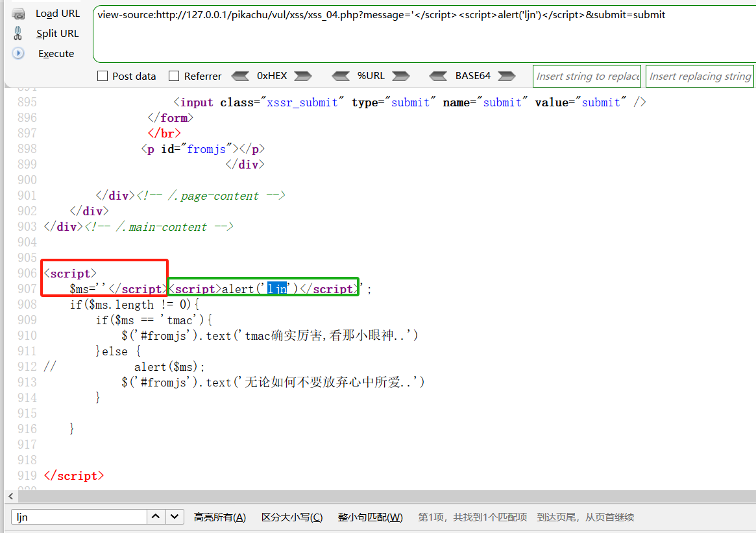Click 'xssr_submit' class value

coord(302,102)
